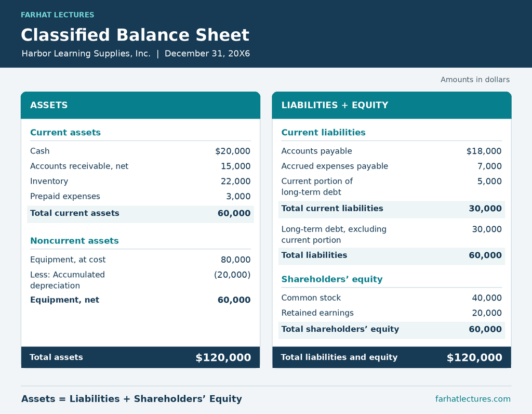532x414 pixels.
Task: Click the Classified Balance Sheet title
Action: [135, 35]
